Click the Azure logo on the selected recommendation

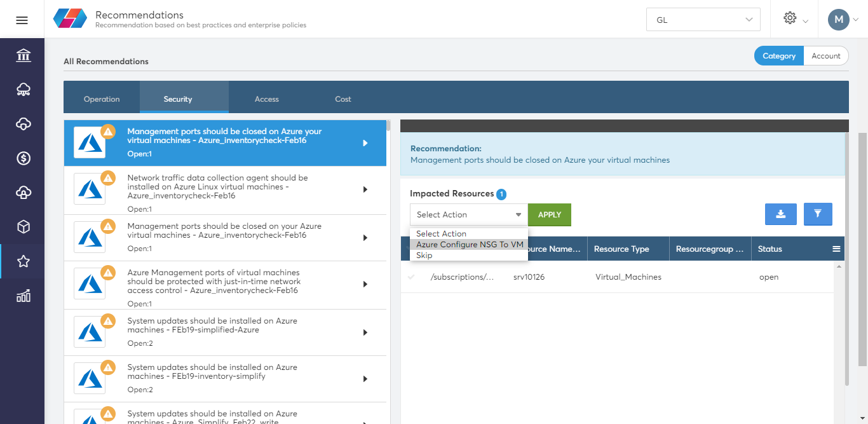point(90,143)
